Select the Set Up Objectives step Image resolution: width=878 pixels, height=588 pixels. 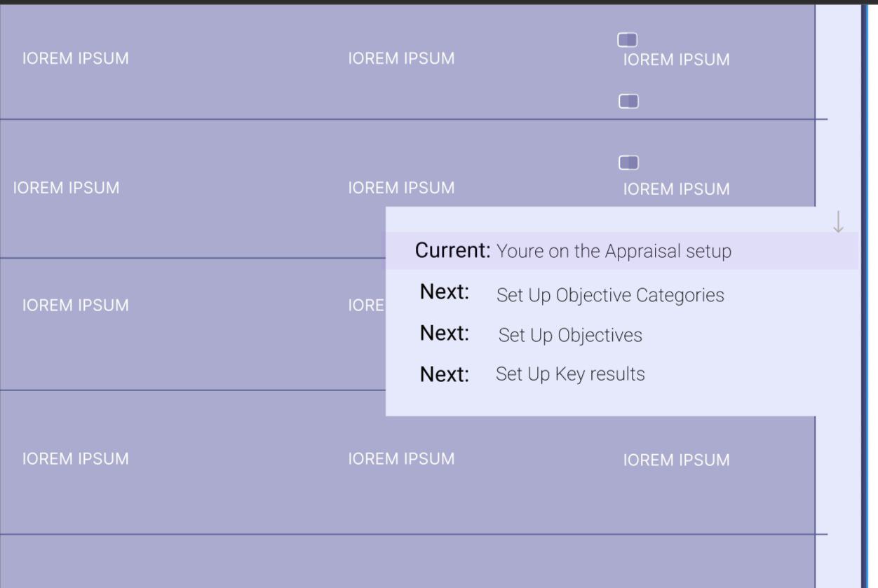tap(569, 335)
